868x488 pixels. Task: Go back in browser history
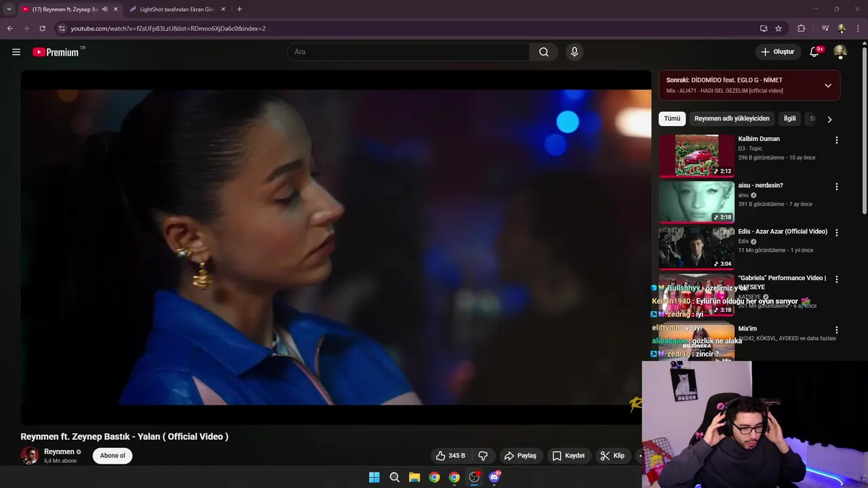click(9, 28)
